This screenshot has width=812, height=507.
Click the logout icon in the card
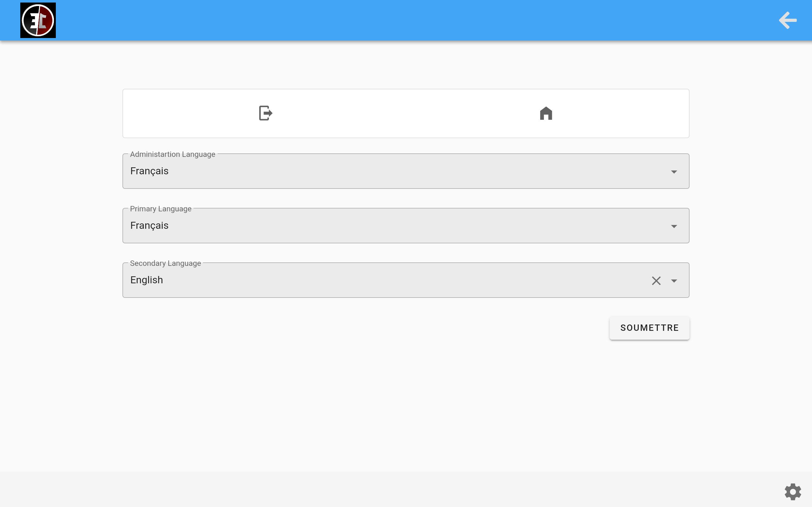[x=265, y=113]
